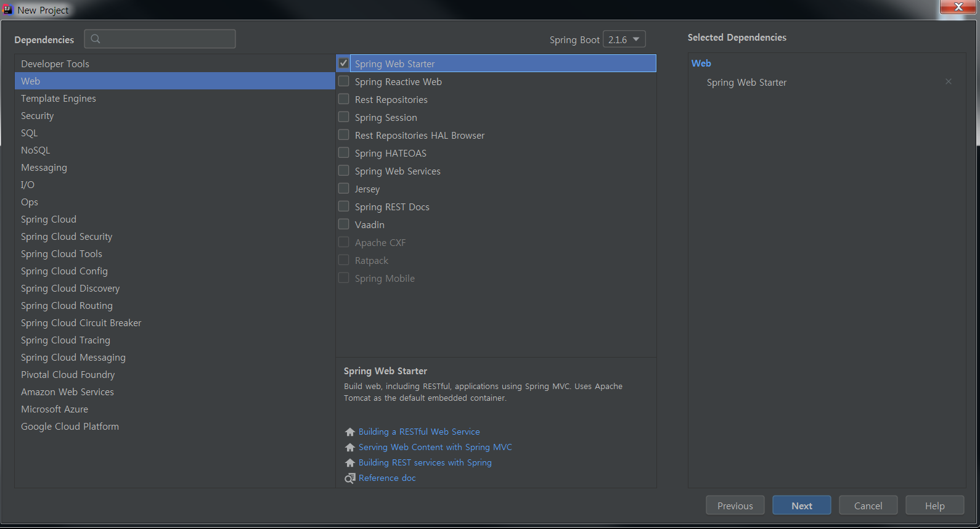
Task: Select Spring Cloud Config category
Action: pos(175,271)
